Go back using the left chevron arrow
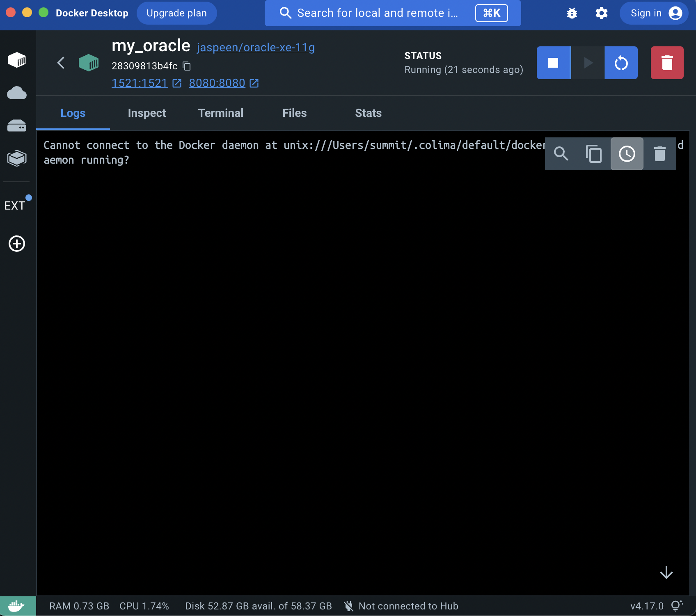 [61, 63]
